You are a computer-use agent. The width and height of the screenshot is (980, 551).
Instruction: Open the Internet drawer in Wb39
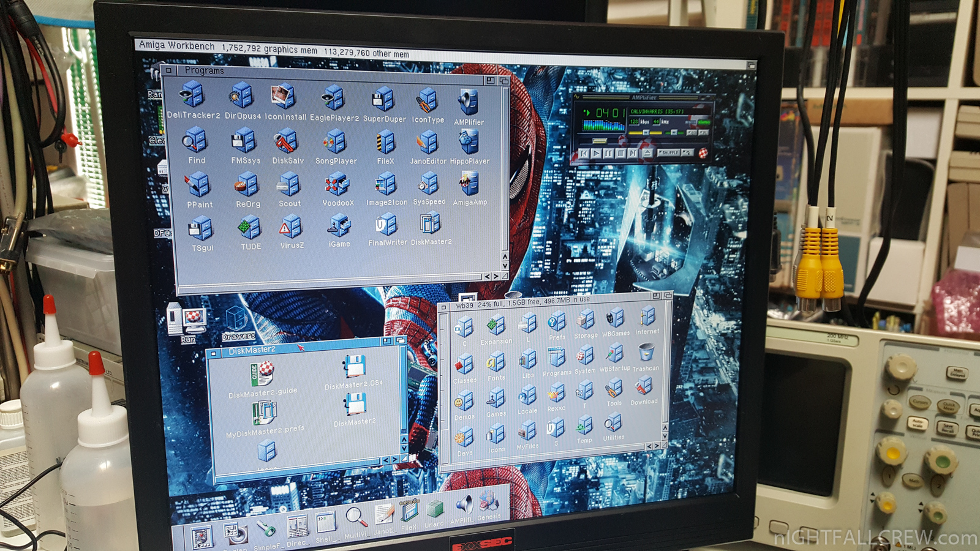pos(647,317)
